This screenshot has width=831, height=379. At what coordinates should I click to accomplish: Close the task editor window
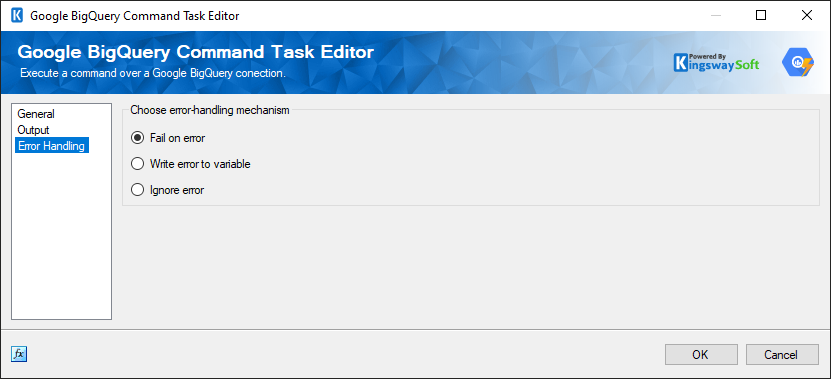point(807,15)
